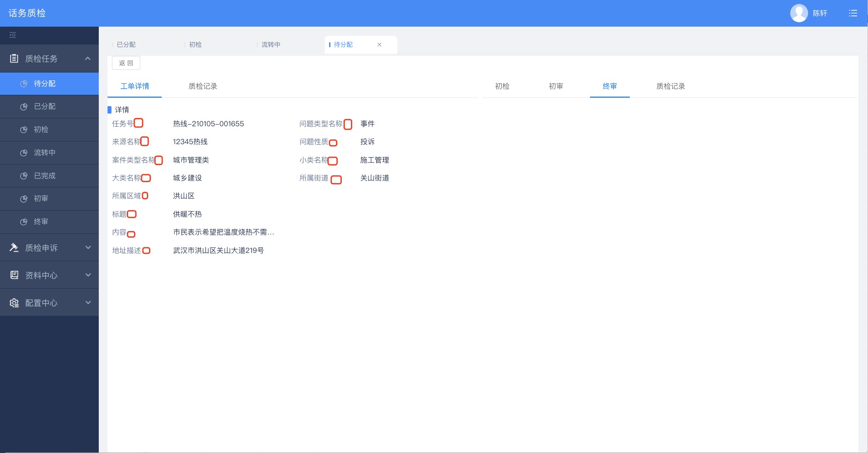Expand the 配置中心 menu chevron

88,303
